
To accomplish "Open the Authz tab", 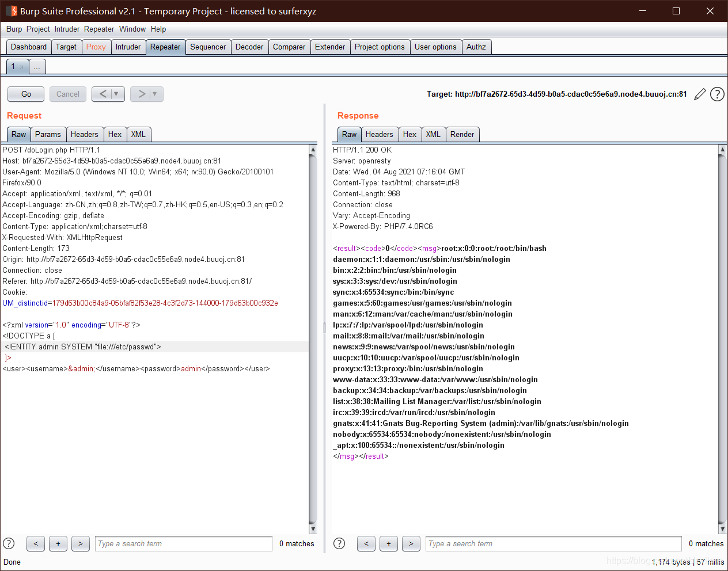I will coord(476,47).
